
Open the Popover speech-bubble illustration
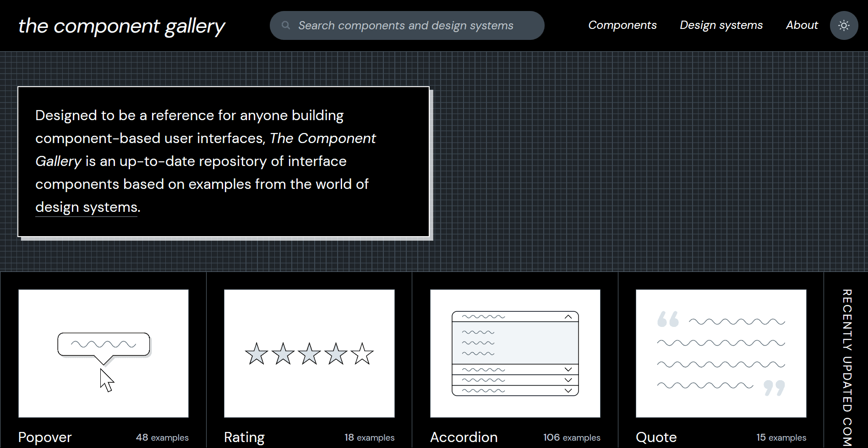coord(103,353)
